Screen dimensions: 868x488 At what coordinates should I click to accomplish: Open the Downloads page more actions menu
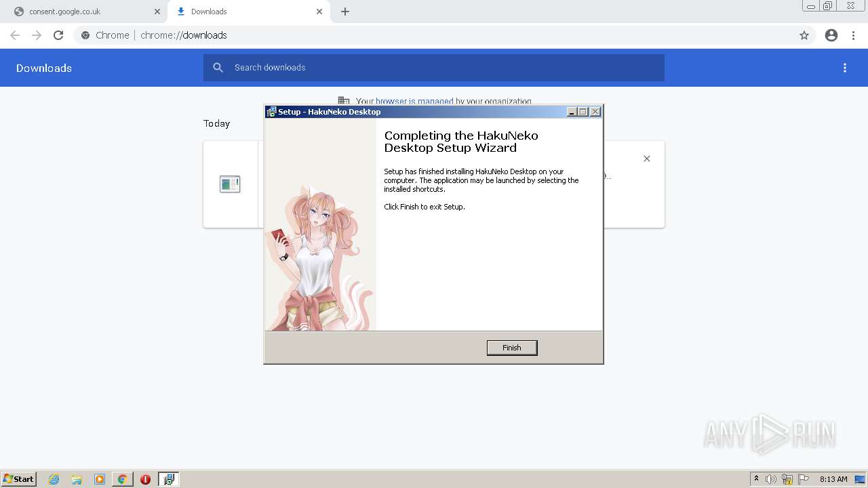click(x=845, y=68)
